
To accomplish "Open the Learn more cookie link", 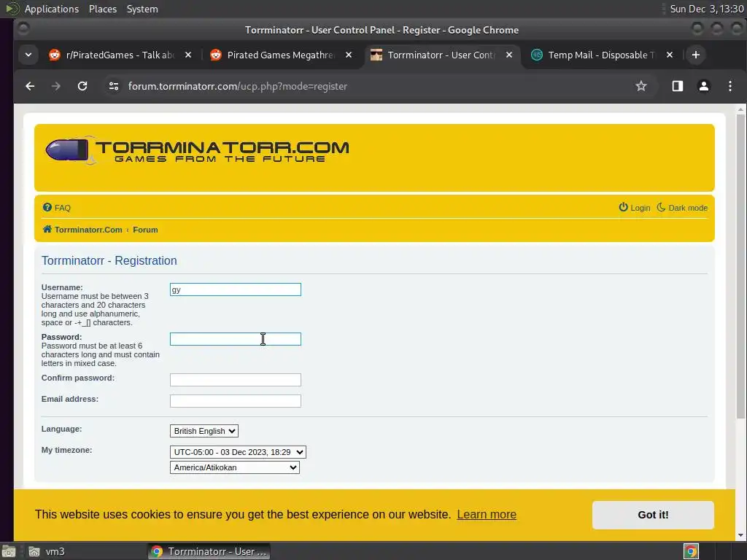I will pyautogui.click(x=487, y=514).
